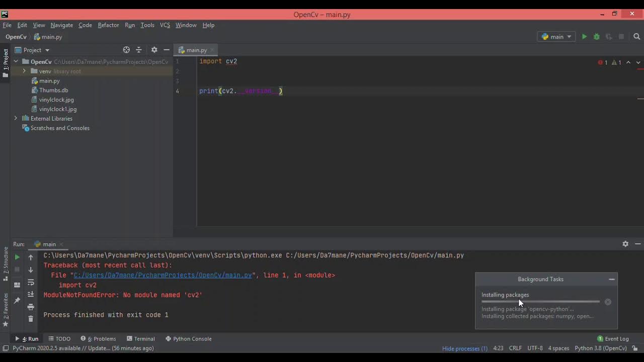Click the OpenCv breadcrumb in the navigation bar
The image size is (644, 362).
click(x=16, y=37)
